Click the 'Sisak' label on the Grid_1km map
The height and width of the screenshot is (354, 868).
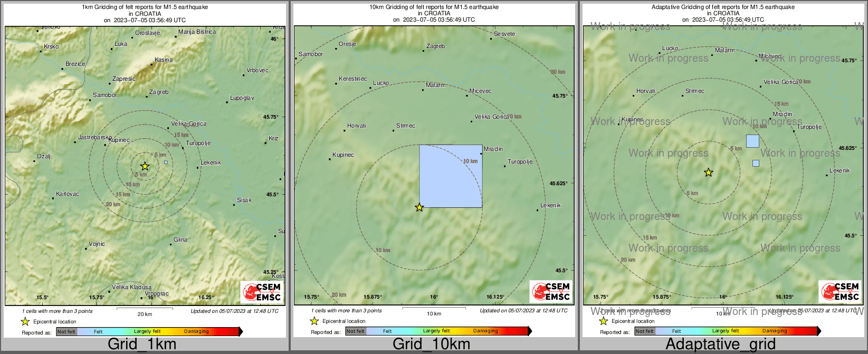pyautogui.click(x=244, y=200)
